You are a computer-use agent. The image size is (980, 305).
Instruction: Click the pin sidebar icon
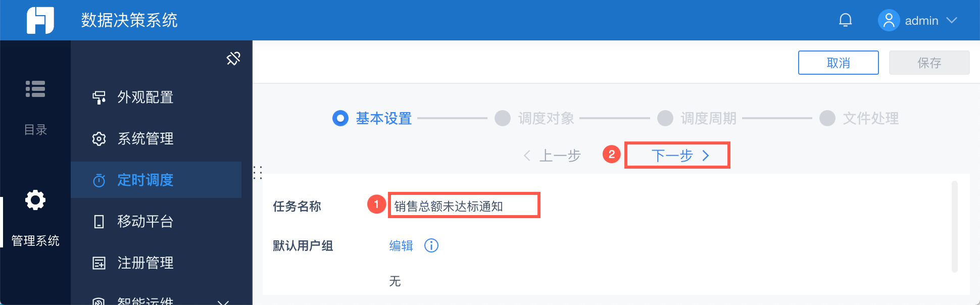tap(233, 59)
